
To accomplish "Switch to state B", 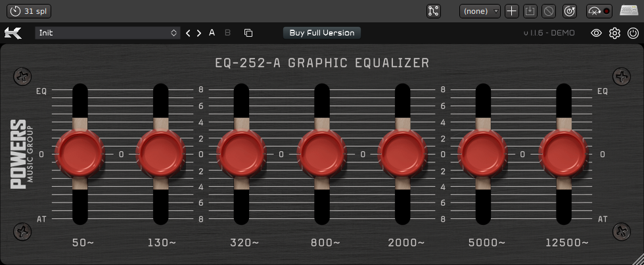I will pos(228,33).
